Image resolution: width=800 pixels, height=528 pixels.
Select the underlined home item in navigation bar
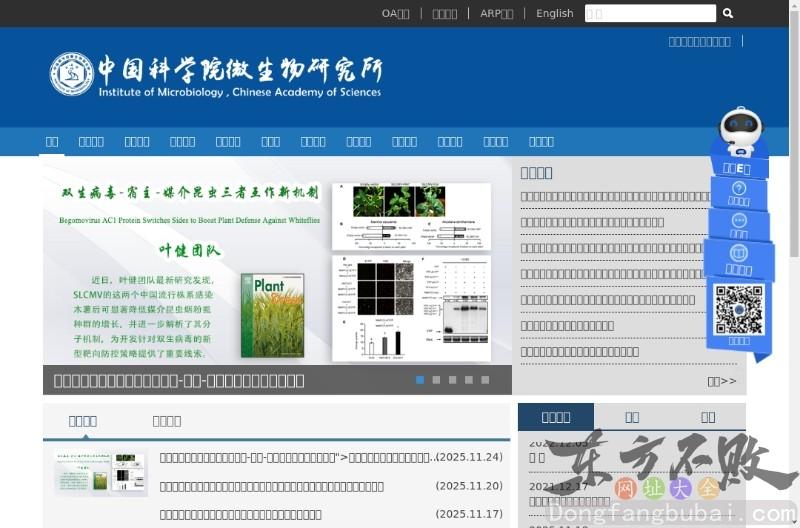pos(52,141)
